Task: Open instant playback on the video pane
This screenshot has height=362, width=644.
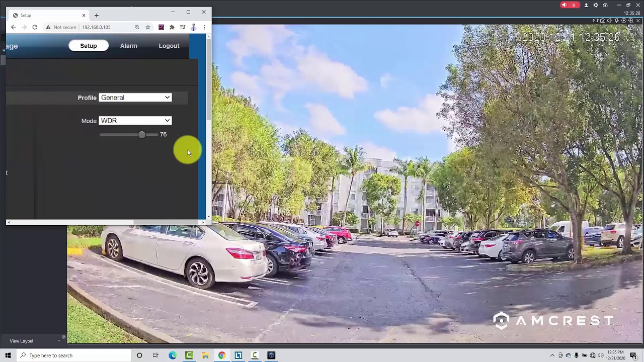Action: (x=624, y=21)
